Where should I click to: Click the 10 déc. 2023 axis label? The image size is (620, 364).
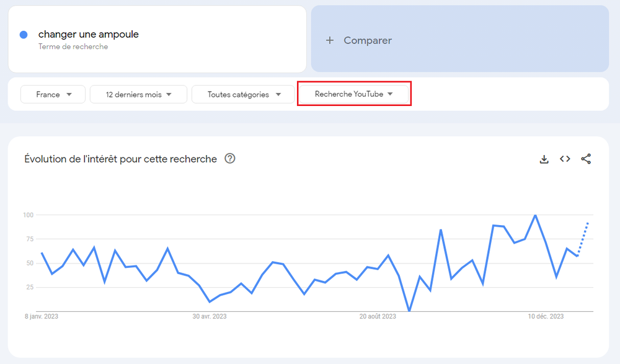(546, 316)
